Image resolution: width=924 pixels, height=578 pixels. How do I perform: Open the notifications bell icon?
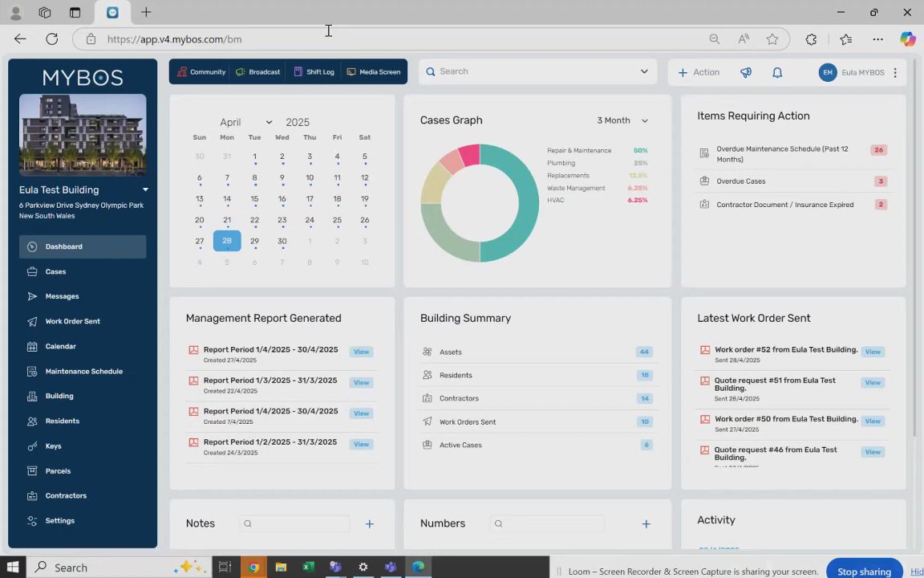[777, 72]
